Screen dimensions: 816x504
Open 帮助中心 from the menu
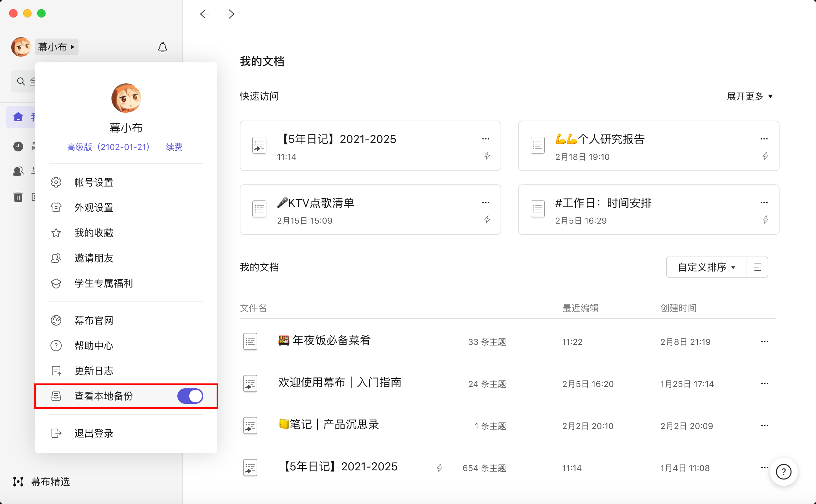(126, 346)
